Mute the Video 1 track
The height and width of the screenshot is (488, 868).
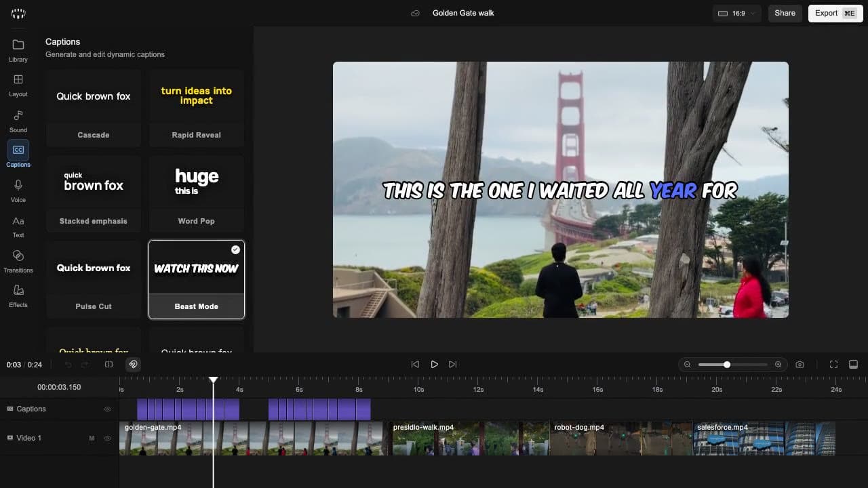point(92,439)
